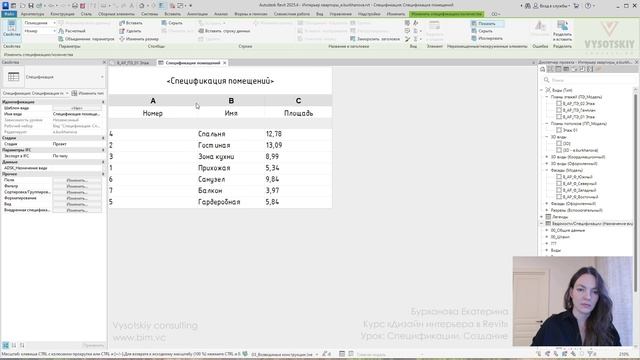Select В_АР_Ф_Южный facade view
640x360 pixels.
577,177
